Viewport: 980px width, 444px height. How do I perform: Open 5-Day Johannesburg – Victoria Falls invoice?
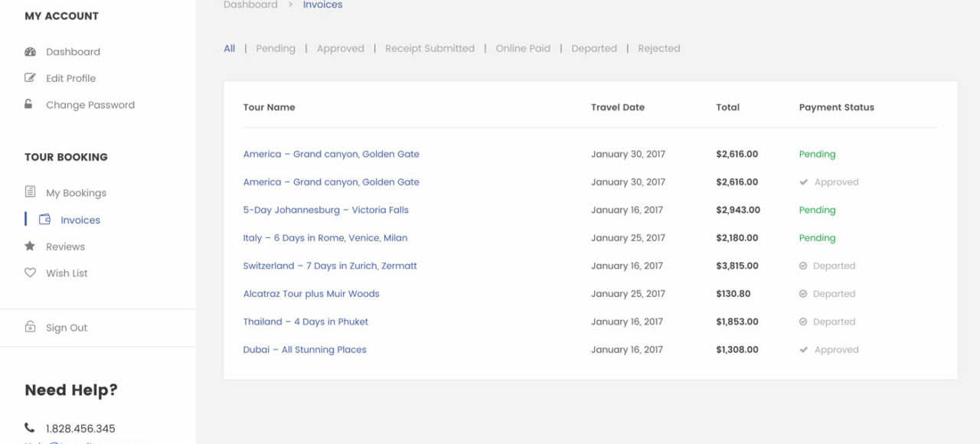pyautogui.click(x=325, y=210)
